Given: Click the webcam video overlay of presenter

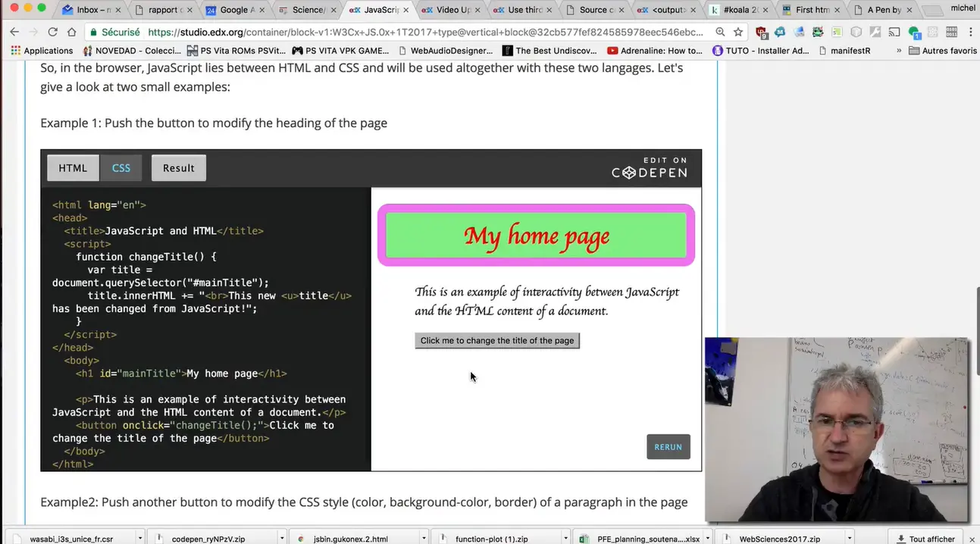Looking at the screenshot, I should click(837, 430).
